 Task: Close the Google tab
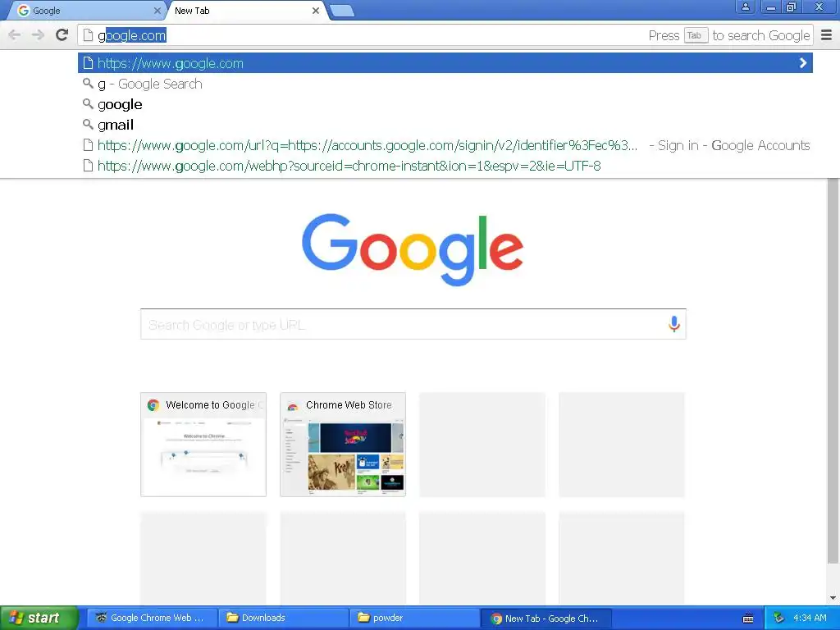point(157,11)
